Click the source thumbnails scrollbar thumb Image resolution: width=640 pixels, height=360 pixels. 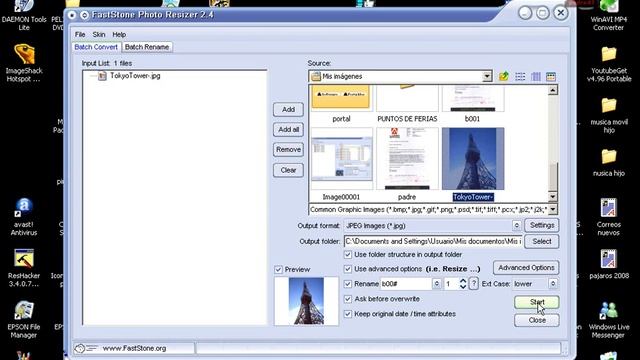[553, 176]
